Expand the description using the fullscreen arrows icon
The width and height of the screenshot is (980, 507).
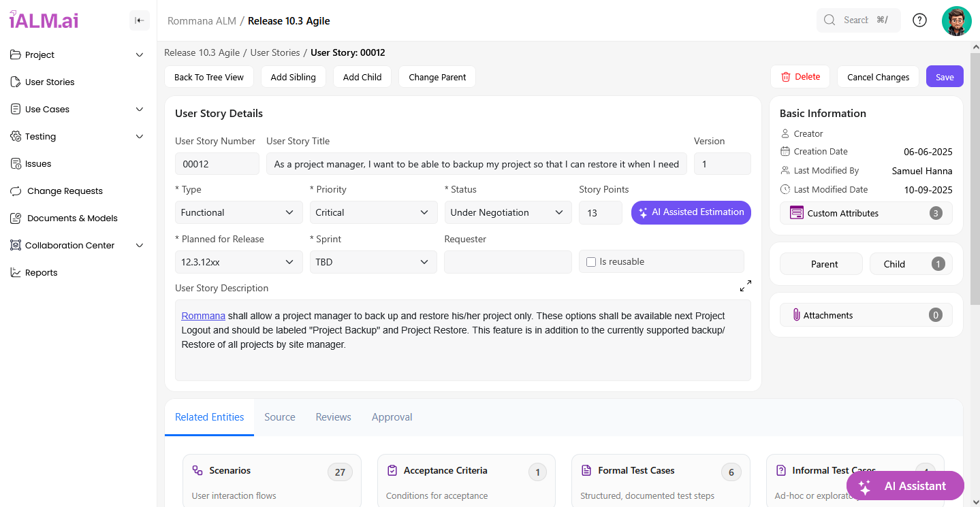click(x=745, y=286)
